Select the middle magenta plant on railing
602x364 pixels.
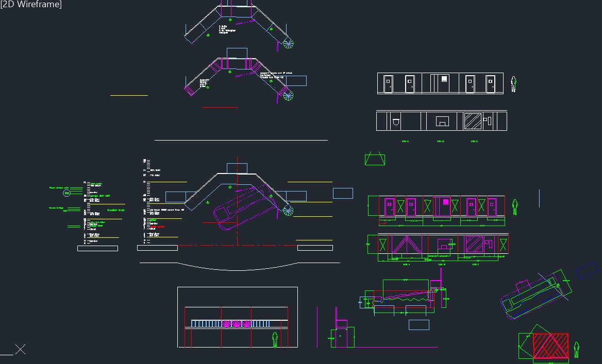(x=237, y=324)
